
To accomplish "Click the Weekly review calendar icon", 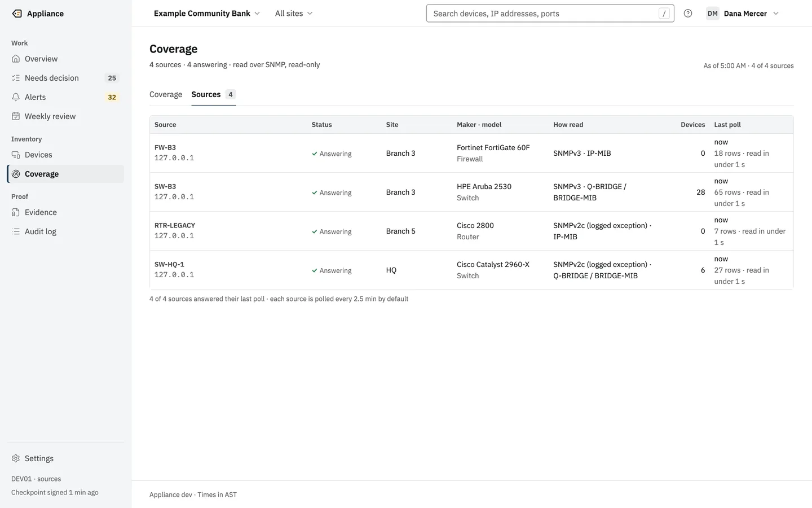I will click(x=16, y=116).
